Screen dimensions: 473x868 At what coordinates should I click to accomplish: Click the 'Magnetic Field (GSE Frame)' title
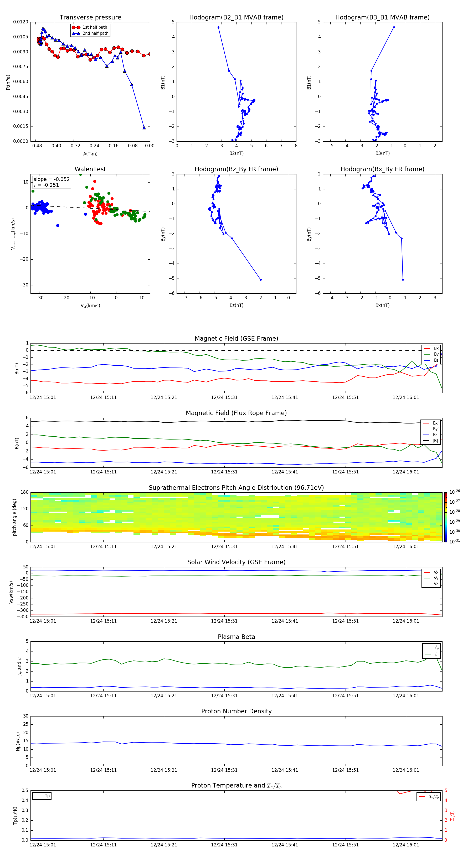point(236,339)
